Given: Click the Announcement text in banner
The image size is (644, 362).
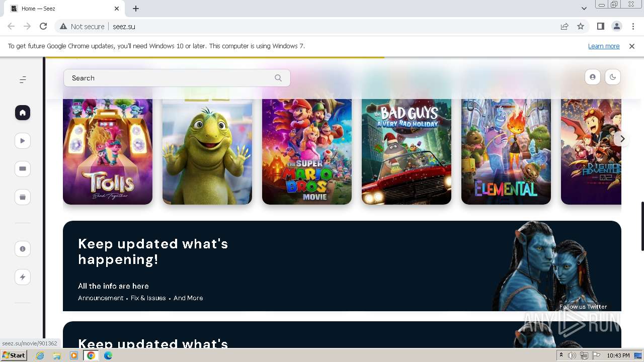Looking at the screenshot, I should coord(101,298).
